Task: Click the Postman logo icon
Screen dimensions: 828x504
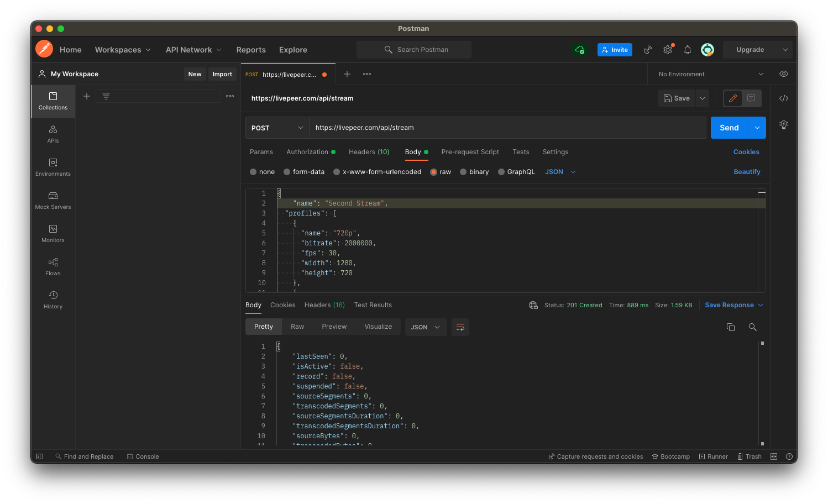Action: click(44, 49)
